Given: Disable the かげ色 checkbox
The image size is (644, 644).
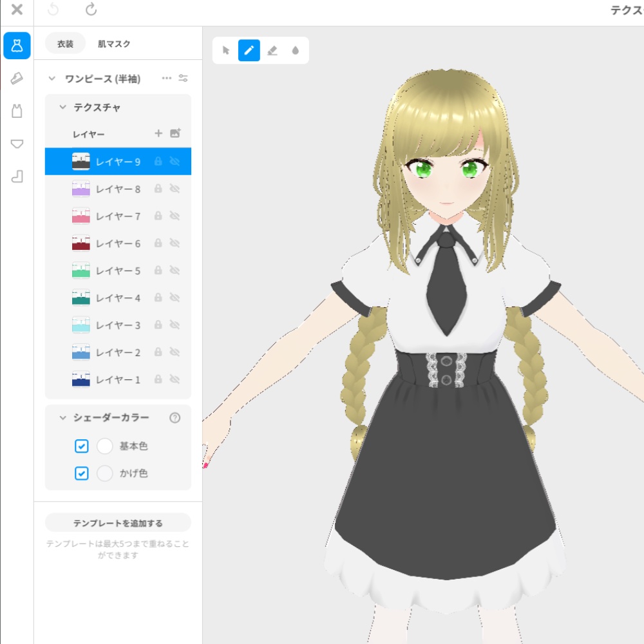Looking at the screenshot, I should [81, 473].
